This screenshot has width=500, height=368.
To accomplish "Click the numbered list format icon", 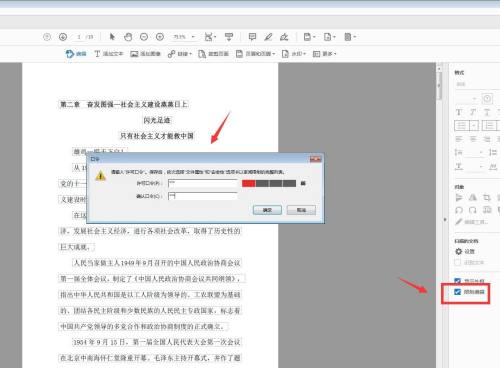I will pos(489,126).
